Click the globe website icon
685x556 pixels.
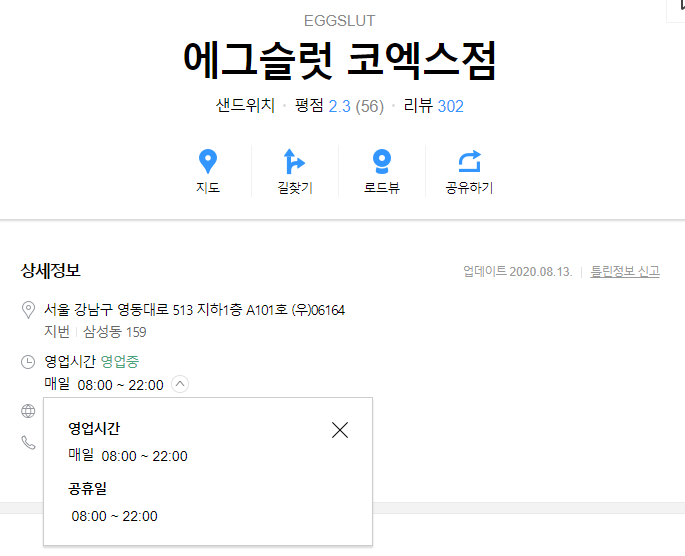[28, 411]
